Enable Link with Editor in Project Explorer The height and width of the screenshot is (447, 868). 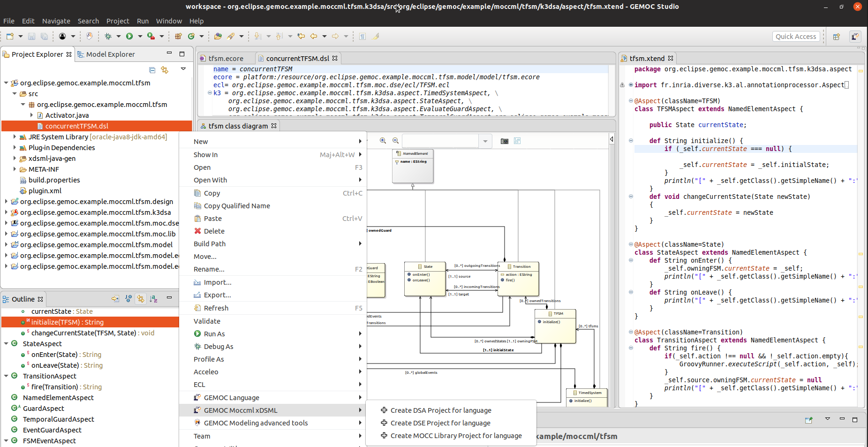[x=164, y=70]
